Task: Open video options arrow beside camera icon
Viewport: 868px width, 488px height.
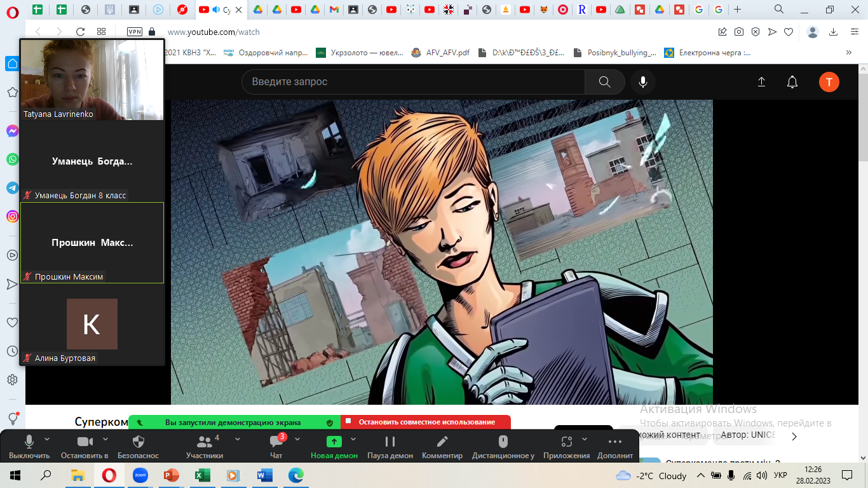Action: click(105, 439)
